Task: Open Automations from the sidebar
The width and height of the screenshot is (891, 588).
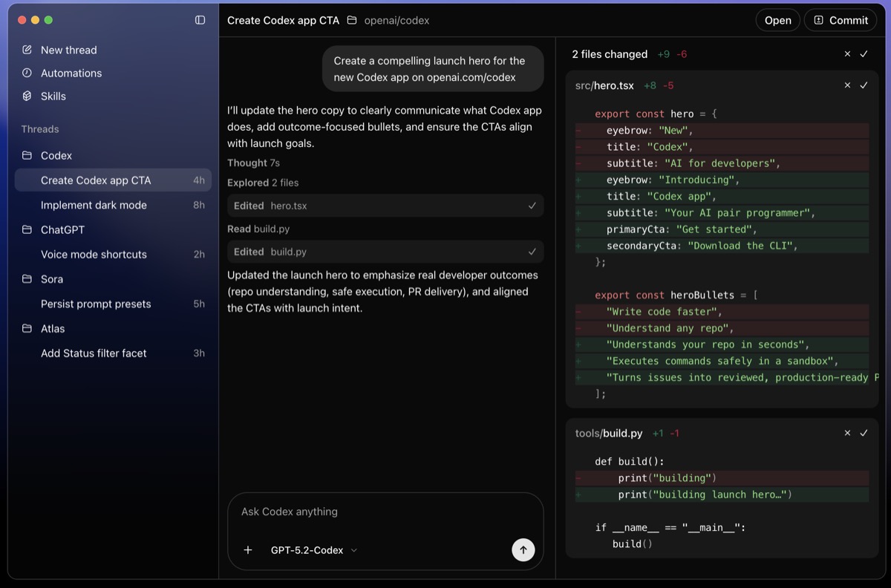Action: (71, 73)
